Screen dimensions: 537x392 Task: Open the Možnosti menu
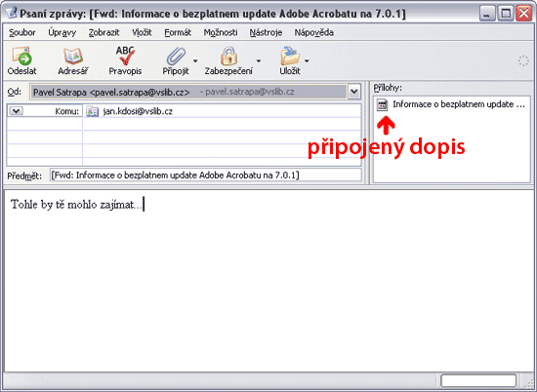pos(221,32)
